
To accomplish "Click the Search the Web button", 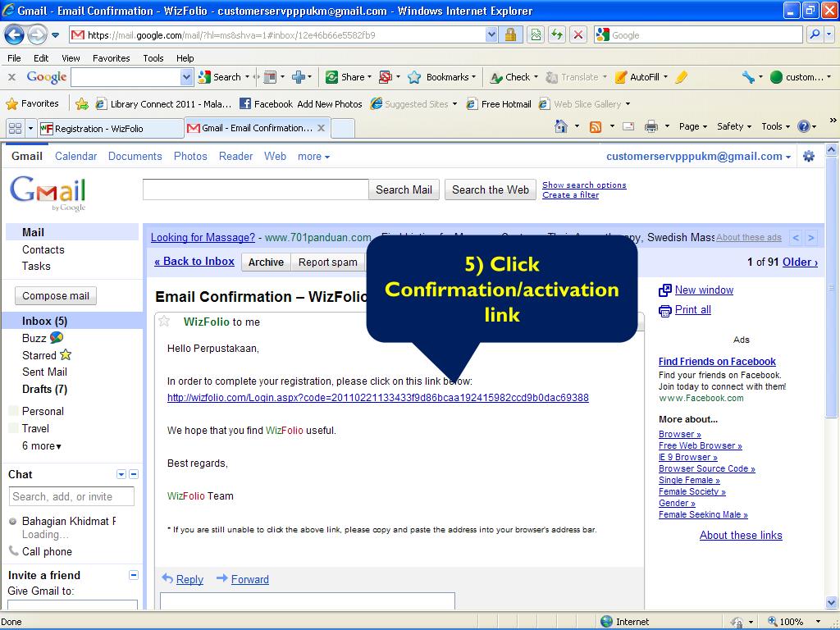I will point(491,189).
